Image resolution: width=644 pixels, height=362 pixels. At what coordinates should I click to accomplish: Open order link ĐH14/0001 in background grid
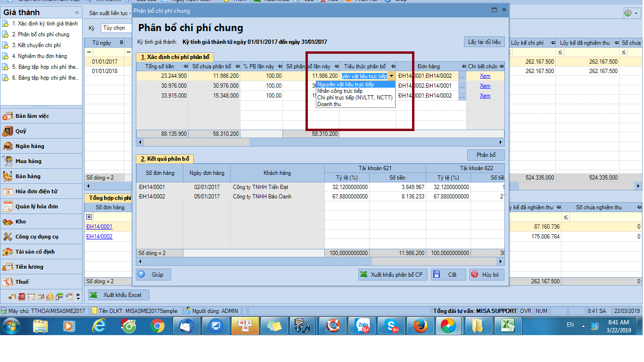[x=99, y=227]
